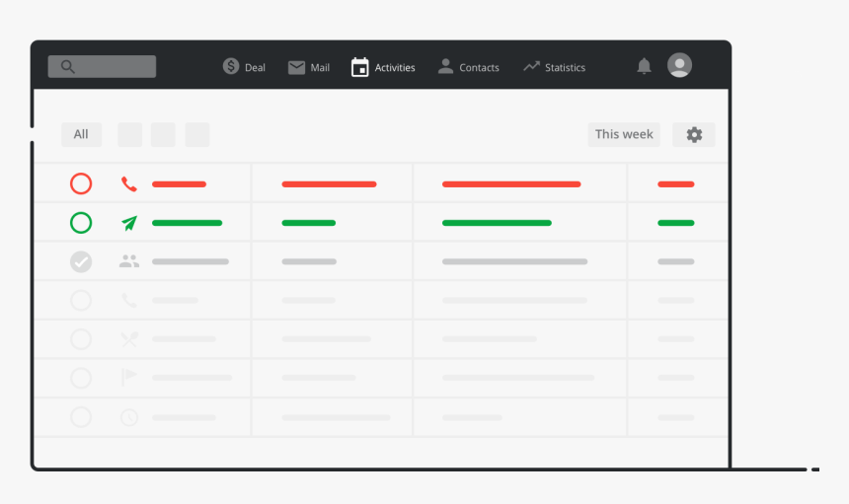The width and height of the screenshot is (849, 504).
Task: Open settings with the gear icon
Action: click(x=694, y=135)
